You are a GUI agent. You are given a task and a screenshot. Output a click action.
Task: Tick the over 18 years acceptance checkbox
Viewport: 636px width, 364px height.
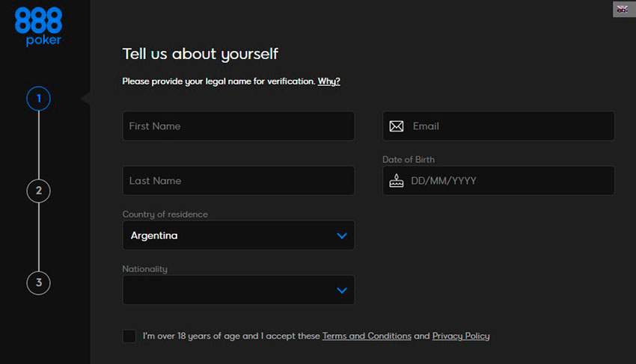coord(129,336)
